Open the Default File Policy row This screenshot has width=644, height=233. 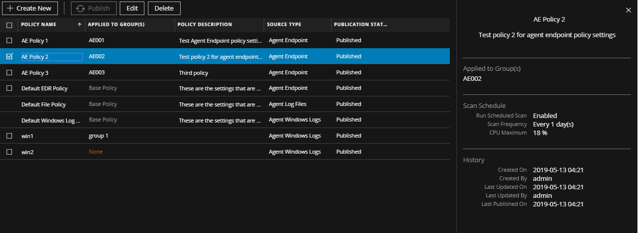[43, 104]
